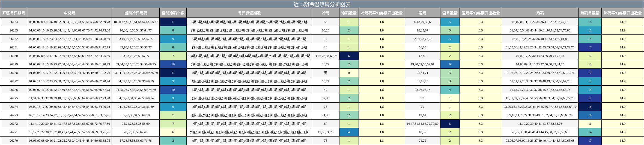Image resolution: width=644 pixels, height=145 pixels.
Task: Click the 目前冷码个数 column header
Action: pos(173,13)
